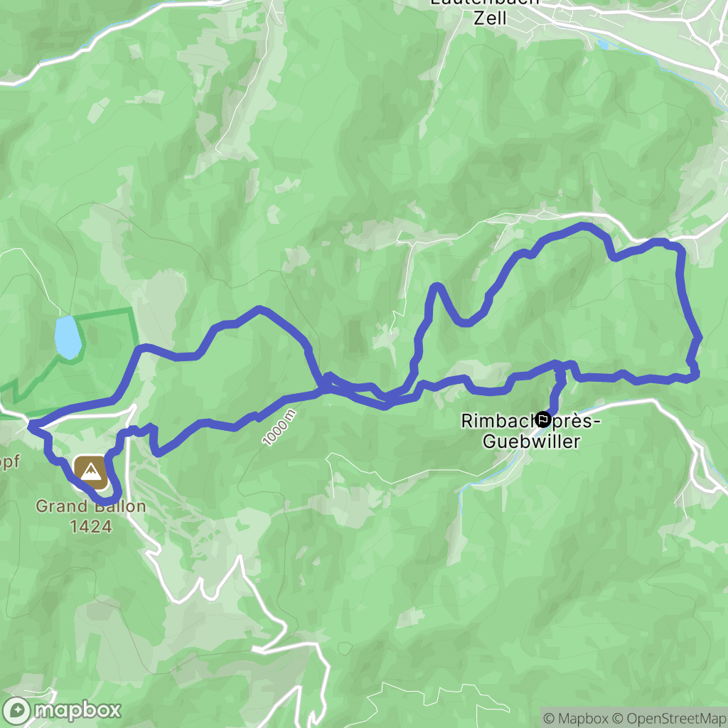Click the partial 'pf' label at left edge

click(9, 461)
